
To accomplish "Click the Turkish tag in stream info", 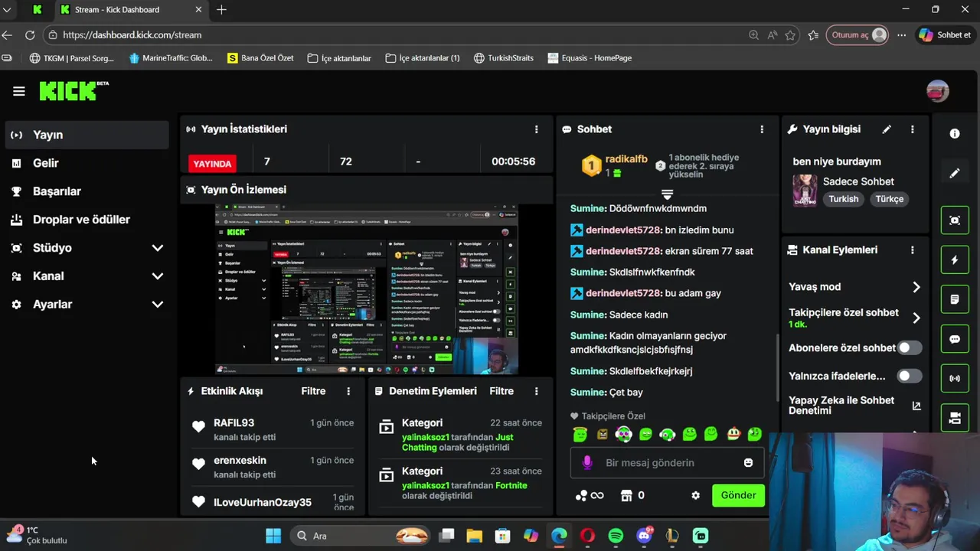I will point(844,199).
